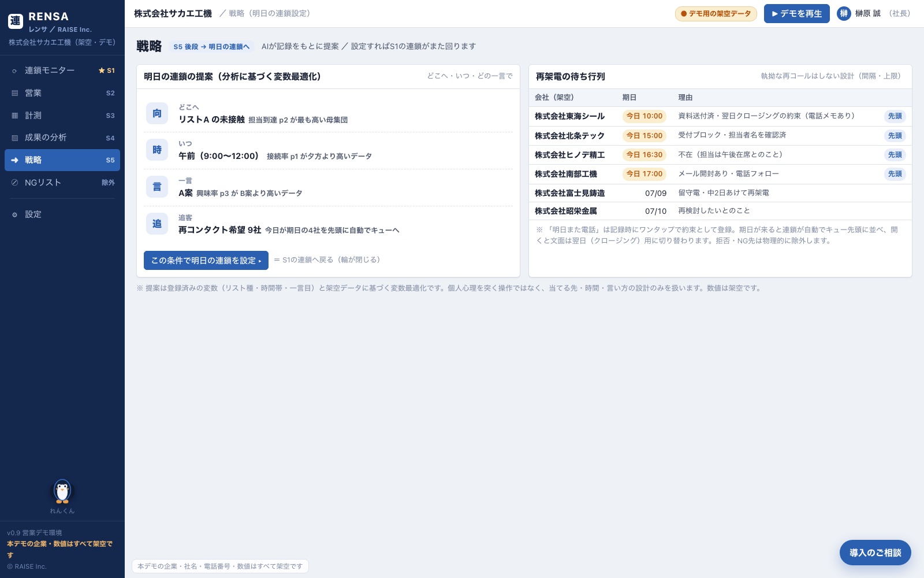Click the 向 proposal icon
The image size is (924, 578).
[157, 113]
